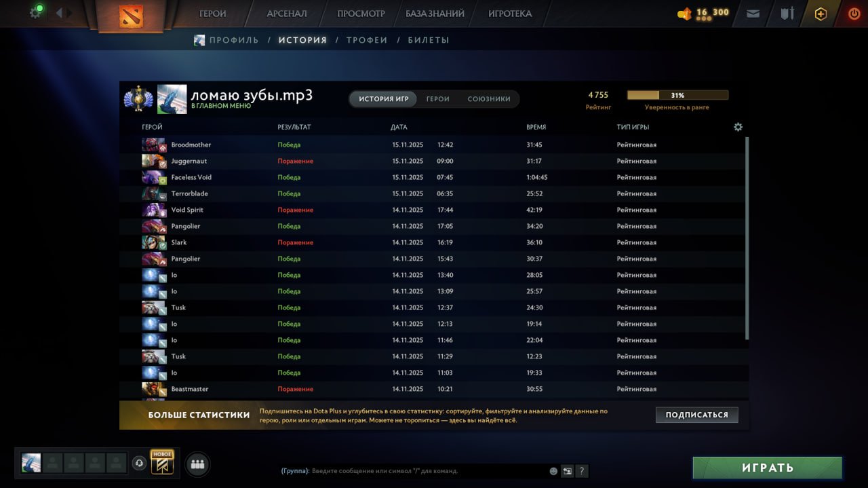Open the friends list group icon

coord(197,464)
